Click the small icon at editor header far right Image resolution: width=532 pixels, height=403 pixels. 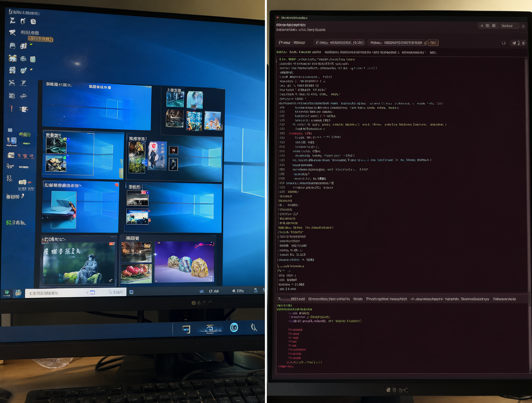523,26
